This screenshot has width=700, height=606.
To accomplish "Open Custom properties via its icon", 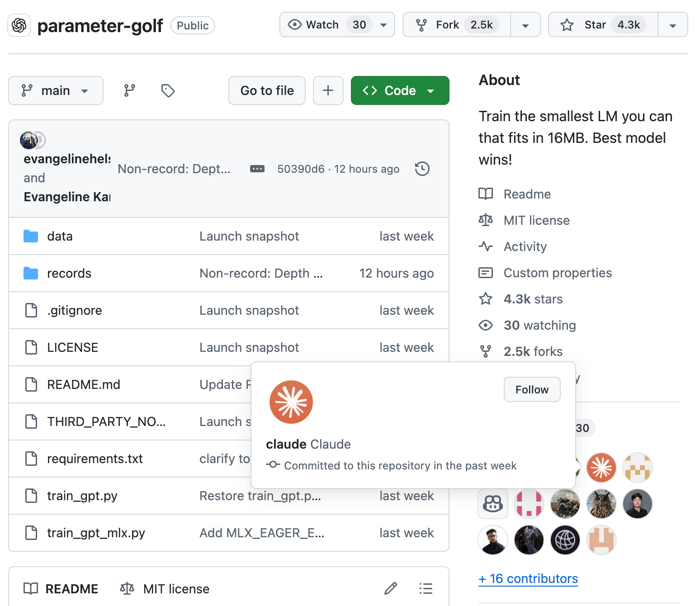I will [485, 273].
